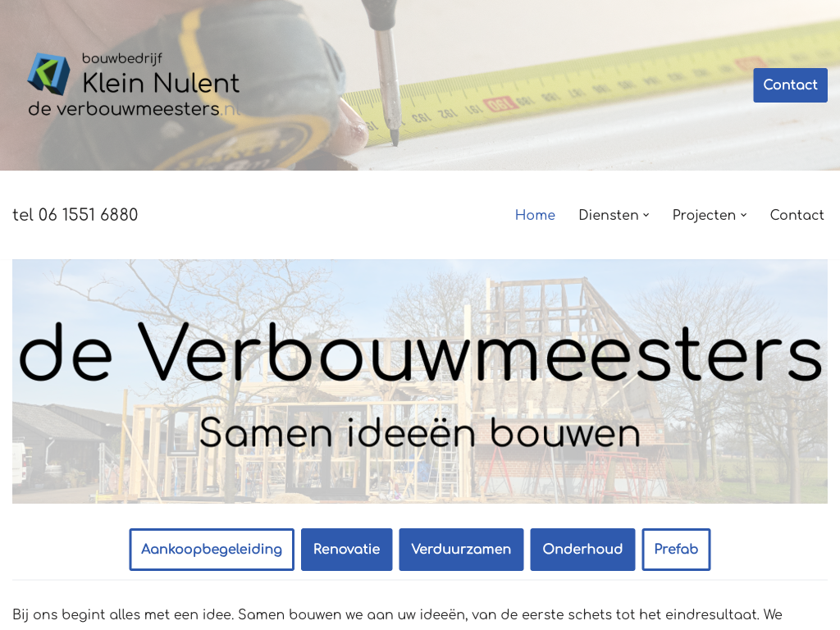Screen dimensions: 840x630
Task: Open the Renovatie button
Action: point(347,549)
